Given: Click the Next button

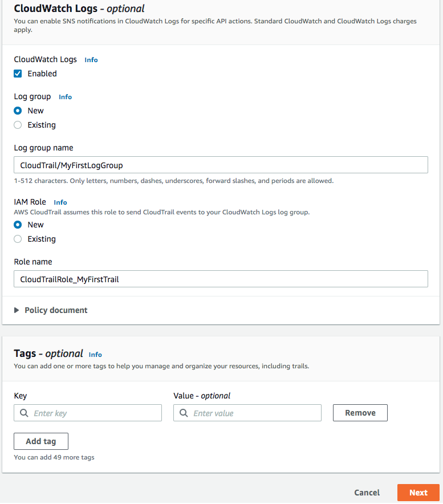Looking at the screenshot, I should [418, 492].
